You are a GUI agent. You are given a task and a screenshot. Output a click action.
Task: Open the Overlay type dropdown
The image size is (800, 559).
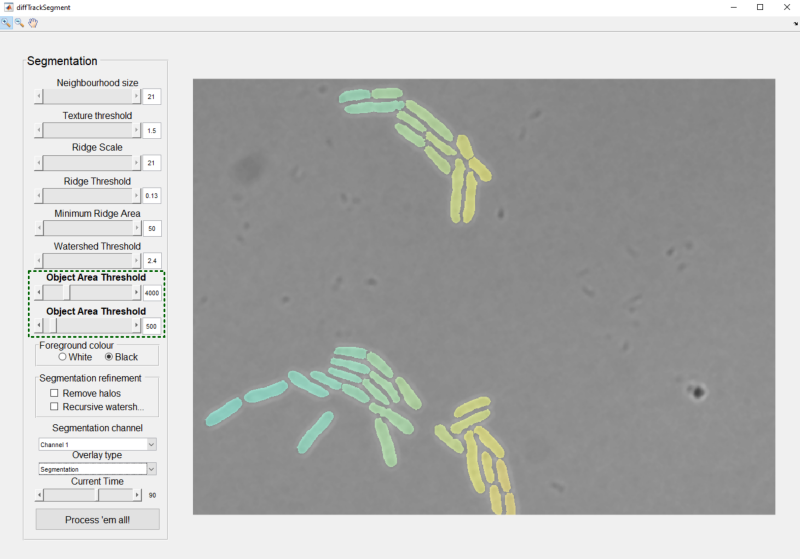(x=97, y=469)
